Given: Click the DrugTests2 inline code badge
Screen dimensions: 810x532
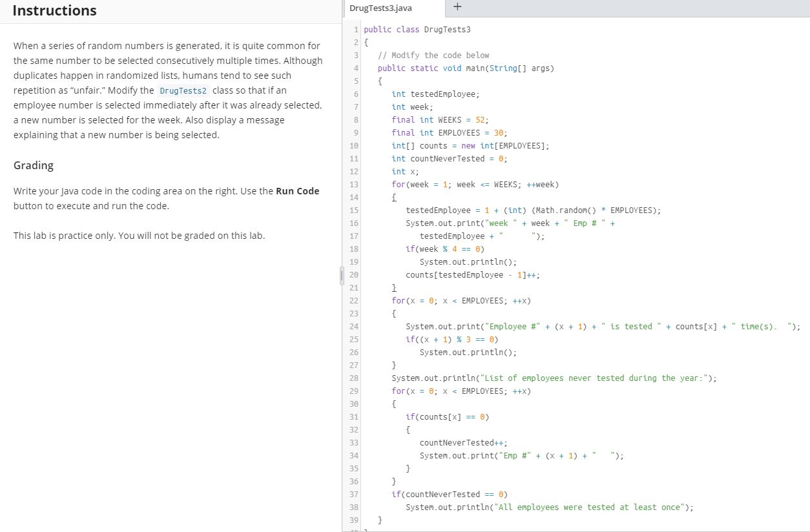Looking at the screenshot, I should 183,90.
